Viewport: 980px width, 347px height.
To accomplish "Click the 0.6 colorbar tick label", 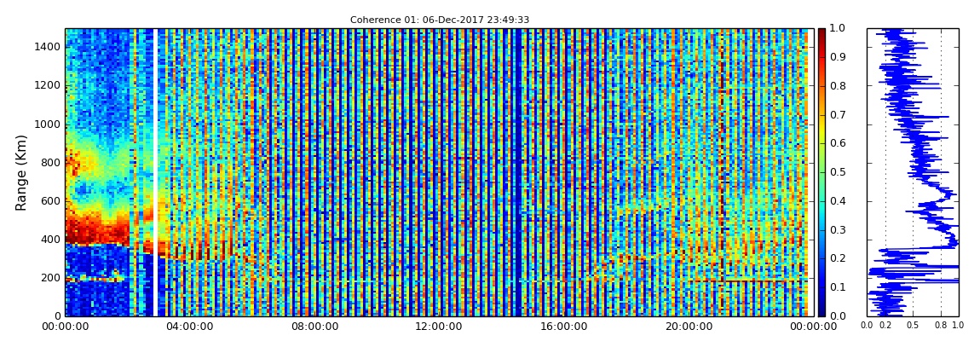I will pos(837,144).
